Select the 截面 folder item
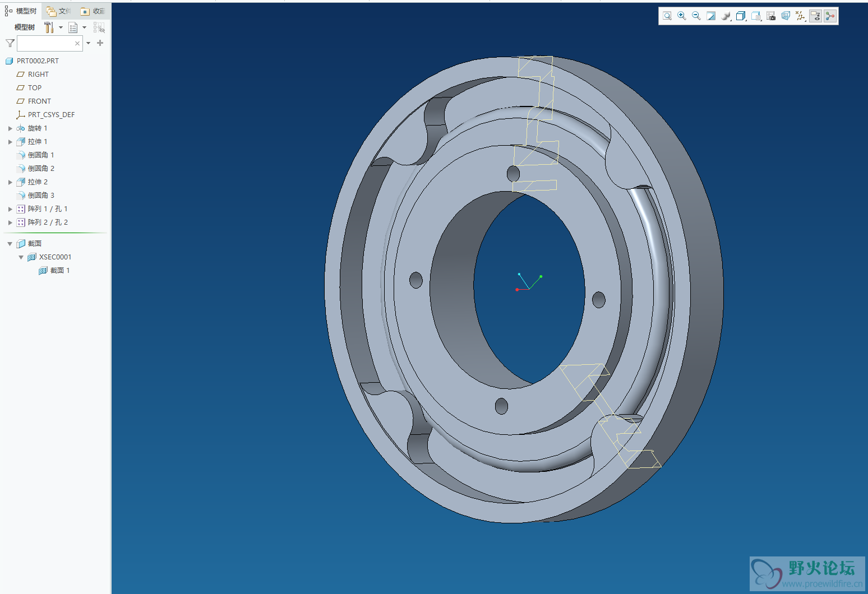Viewport: 868px width, 594px height. (35, 244)
